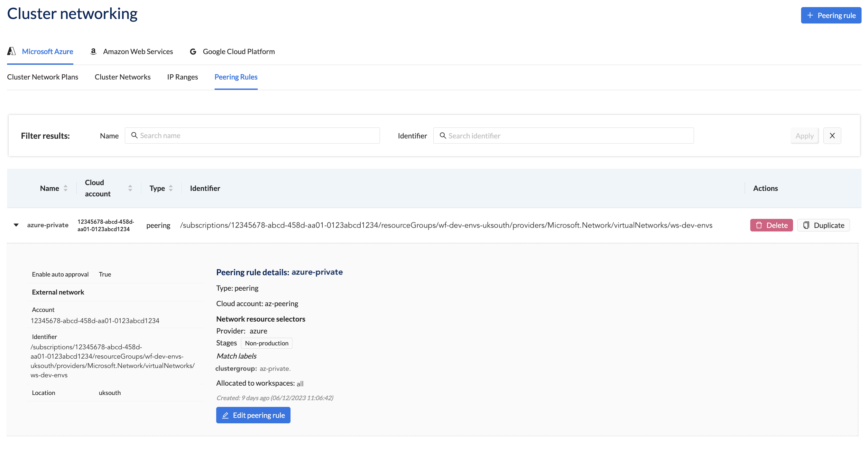Click the Edit peering rule pencil icon
This screenshot has width=868, height=470.
[226, 415]
